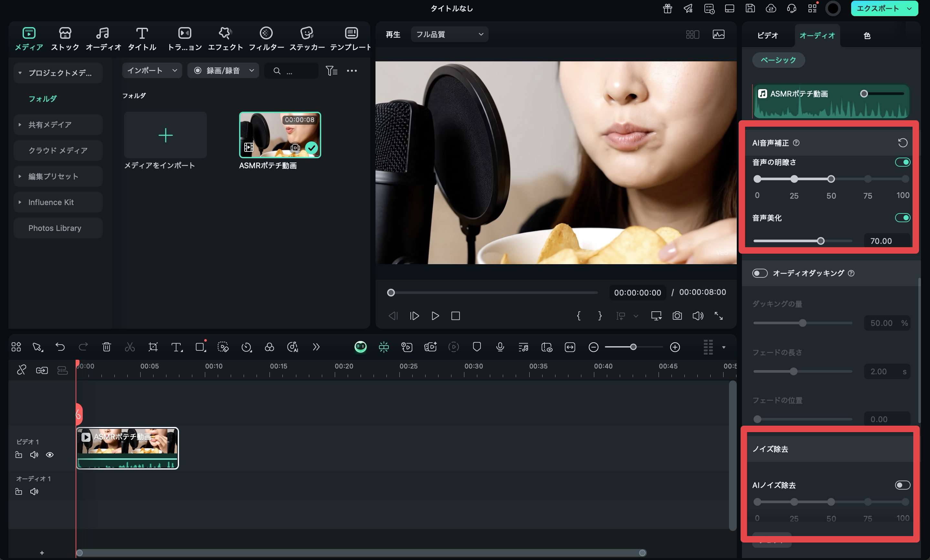Expand the Shared Media (共有メディア) item

tap(20, 124)
